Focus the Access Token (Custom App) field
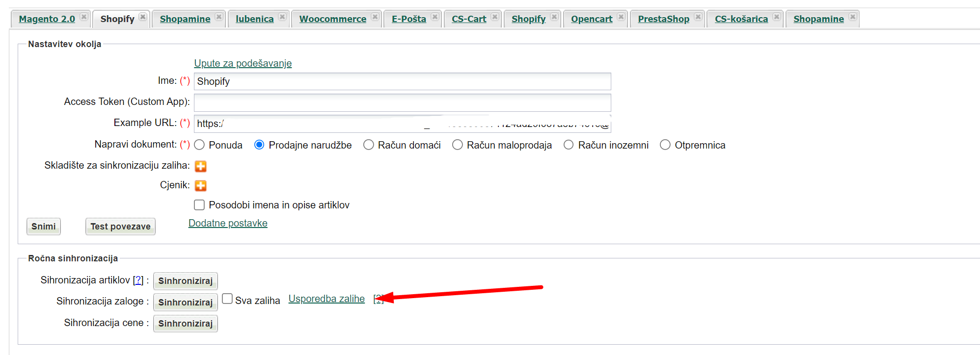980x355 pixels. [403, 102]
